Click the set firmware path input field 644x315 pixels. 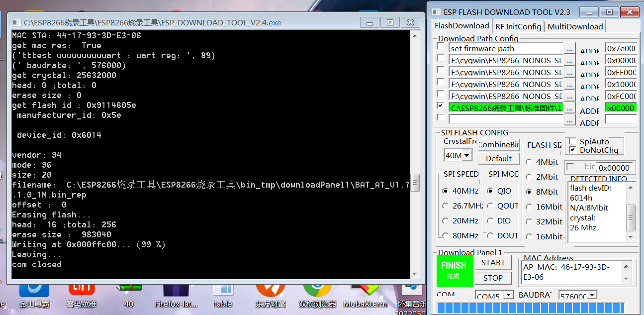(506, 48)
